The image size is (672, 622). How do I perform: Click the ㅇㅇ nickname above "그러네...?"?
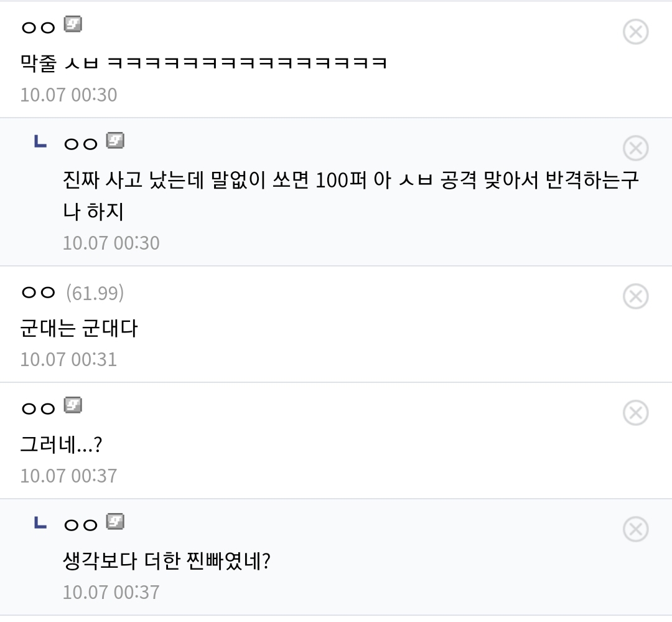click(39, 408)
